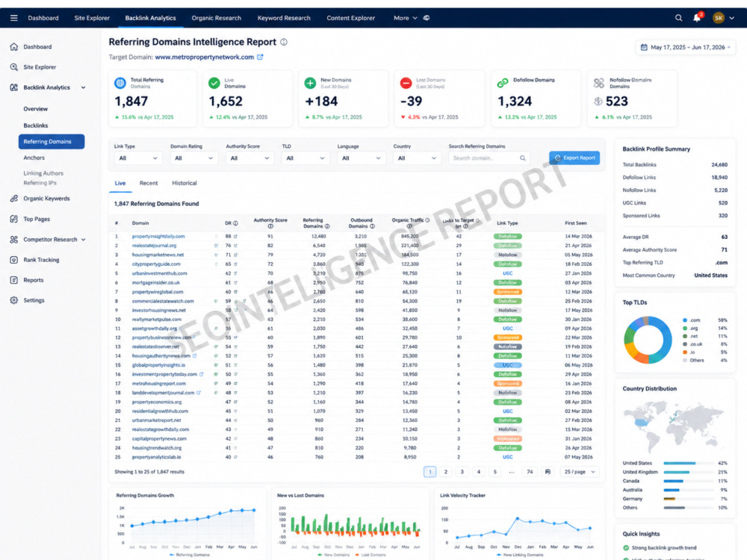The width and height of the screenshot is (747, 560).
Task: Switch to the Recent tab
Action: [x=149, y=183]
